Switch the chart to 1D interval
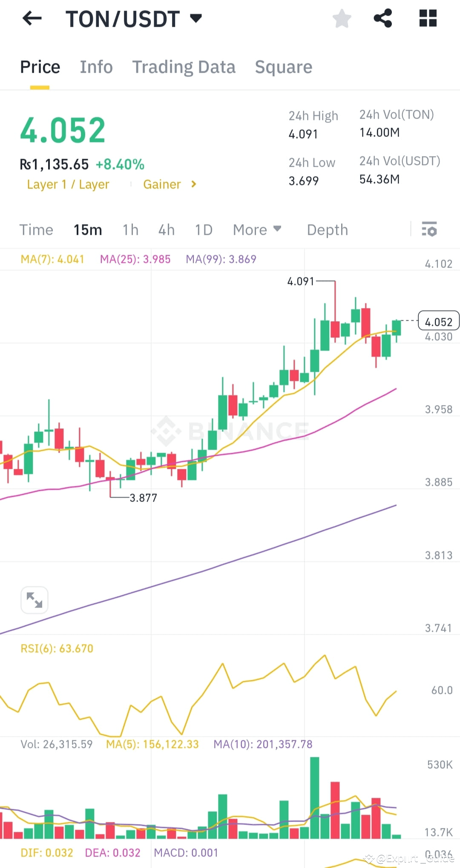The width and height of the screenshot is (460, 868). (x=204, y=230)
